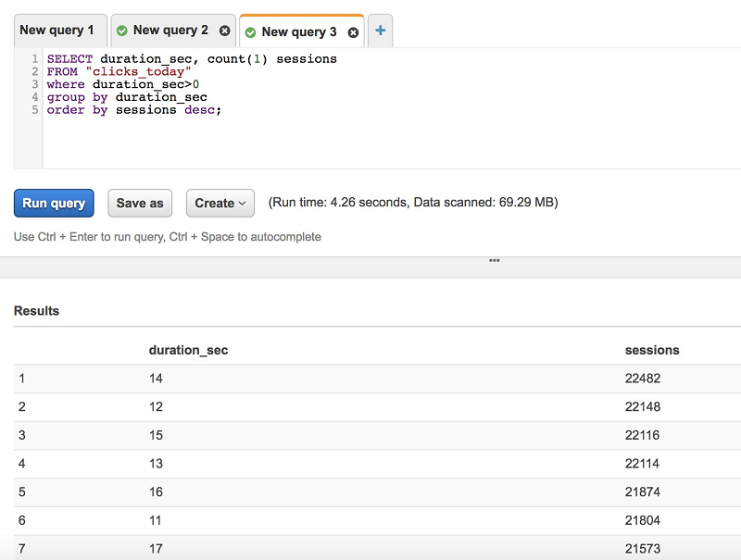Select duration_sec cell value 14

pos(156,379)
